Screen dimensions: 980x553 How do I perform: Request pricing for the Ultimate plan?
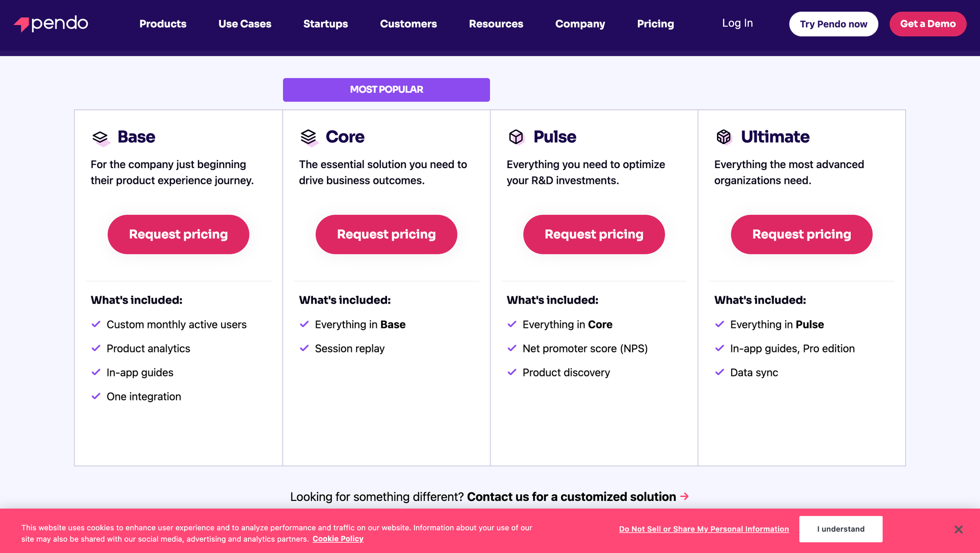coord(802,234)
